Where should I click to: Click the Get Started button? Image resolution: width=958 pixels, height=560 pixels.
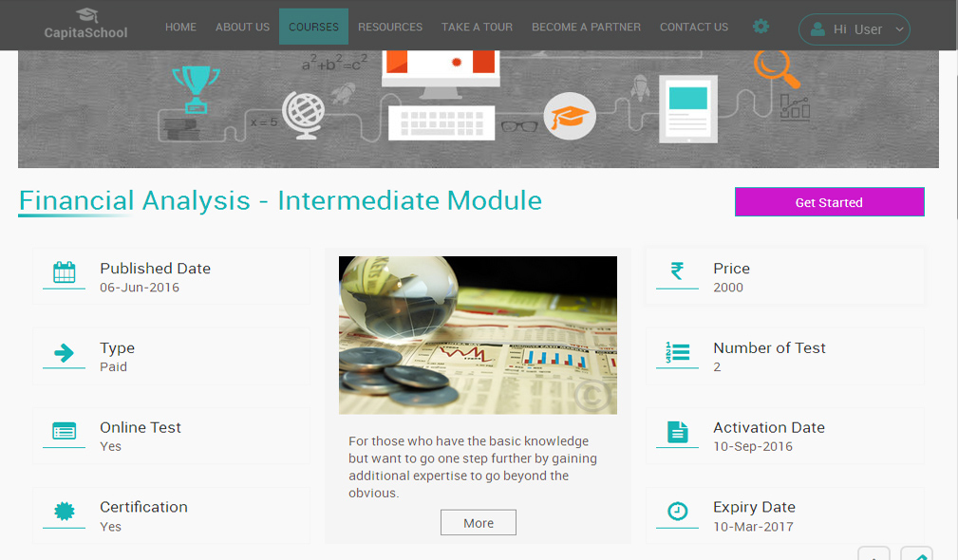[x=829, y=202]
